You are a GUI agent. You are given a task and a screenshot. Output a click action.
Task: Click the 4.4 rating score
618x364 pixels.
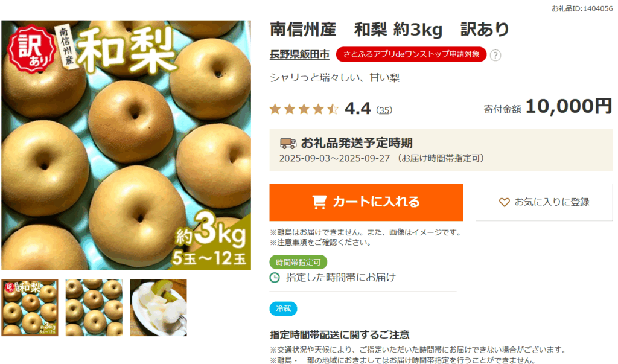coord(357,109)
